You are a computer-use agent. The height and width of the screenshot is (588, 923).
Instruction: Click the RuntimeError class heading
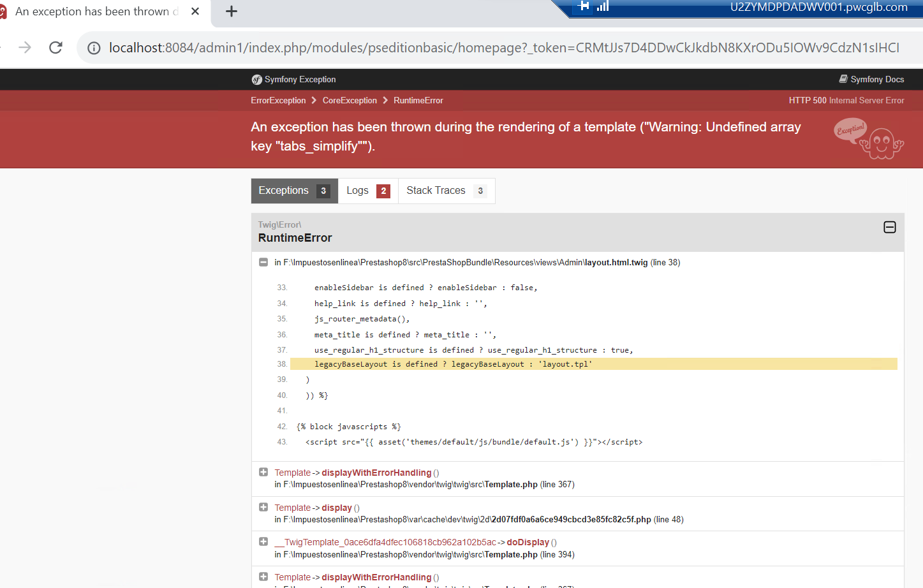coord(295,238)
